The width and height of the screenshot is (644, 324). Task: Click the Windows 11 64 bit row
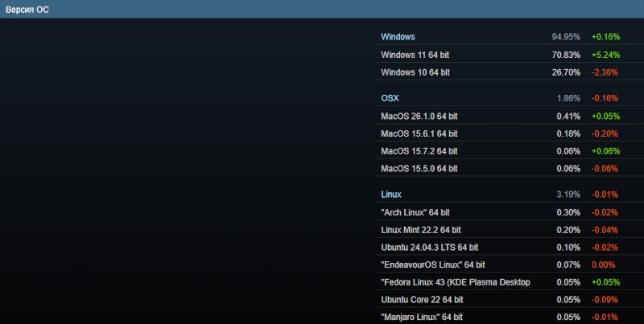tap(415, 55)
